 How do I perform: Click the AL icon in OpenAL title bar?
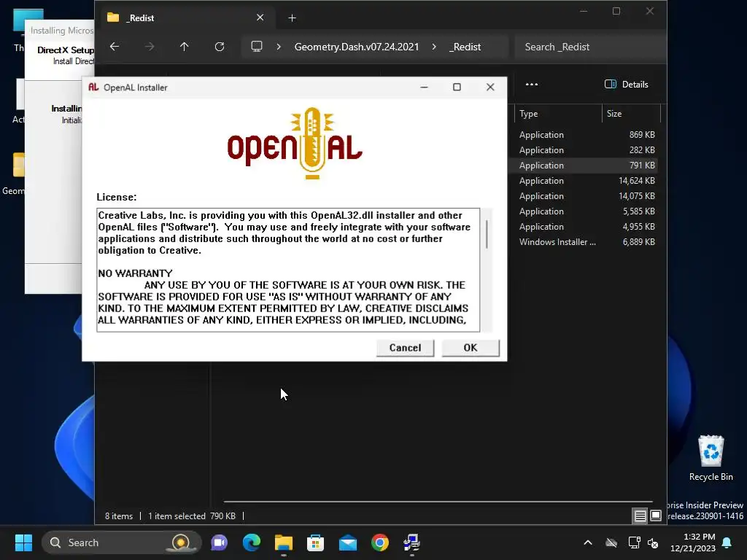(93, 87)
